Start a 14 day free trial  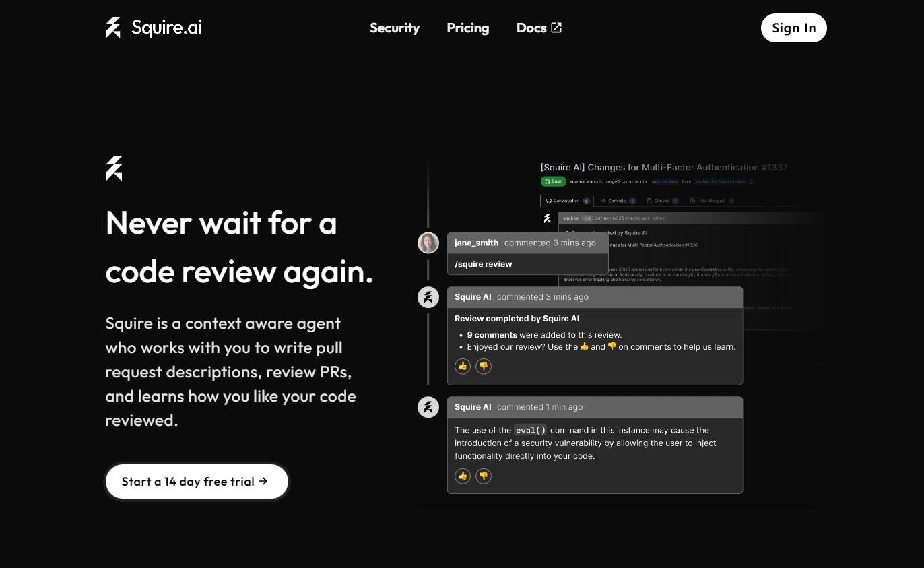[x=197, y=481]
